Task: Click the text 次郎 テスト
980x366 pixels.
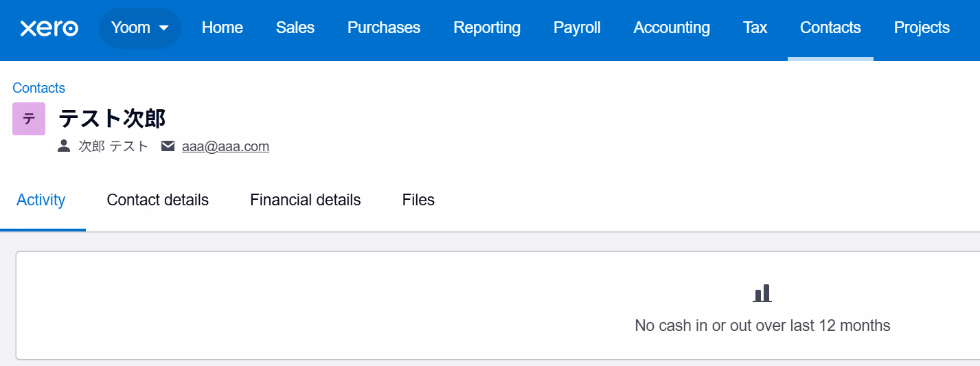Action: (x=113, y=146)
